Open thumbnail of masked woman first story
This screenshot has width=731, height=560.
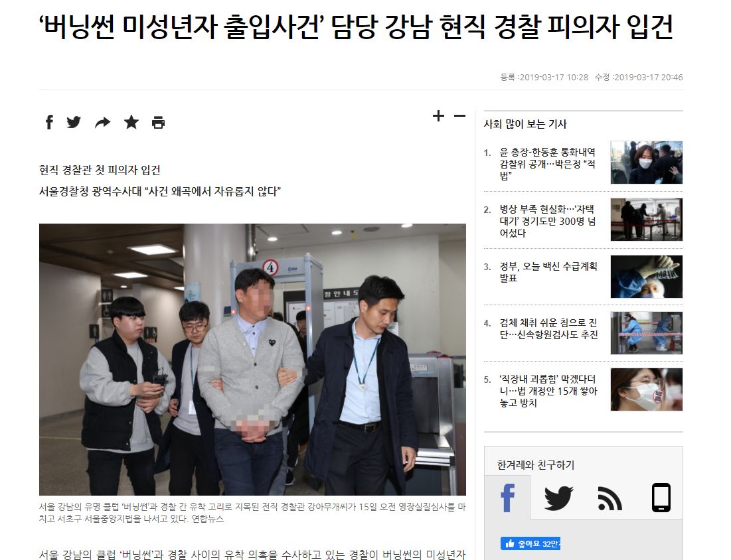tap(646, 163)
